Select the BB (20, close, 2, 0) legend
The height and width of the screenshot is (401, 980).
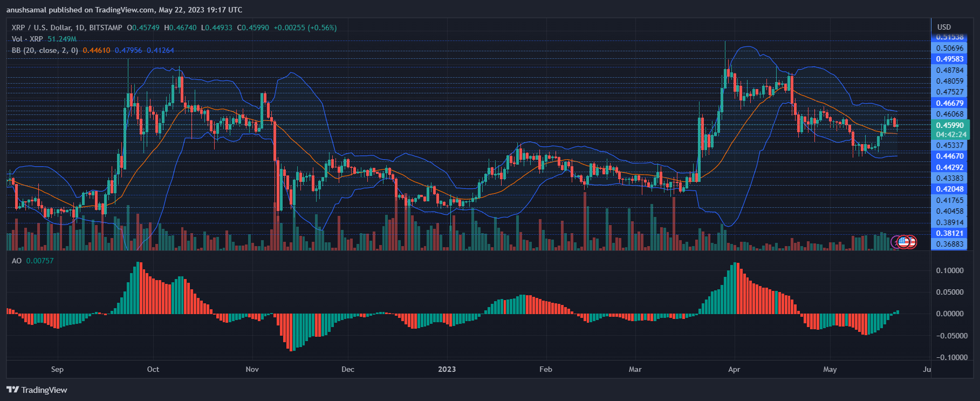(x=45, y=50)
